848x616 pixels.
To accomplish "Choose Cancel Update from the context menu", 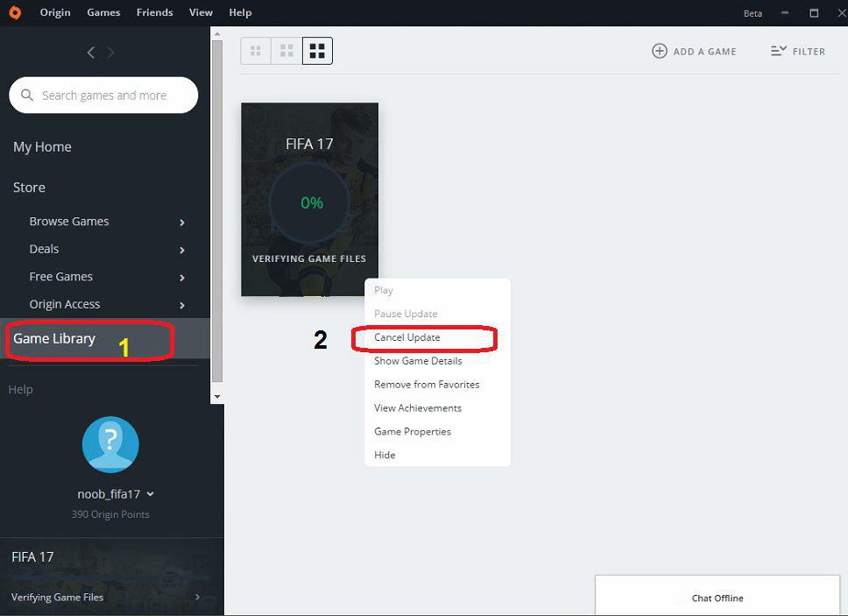I will click(x=406, y=337).
